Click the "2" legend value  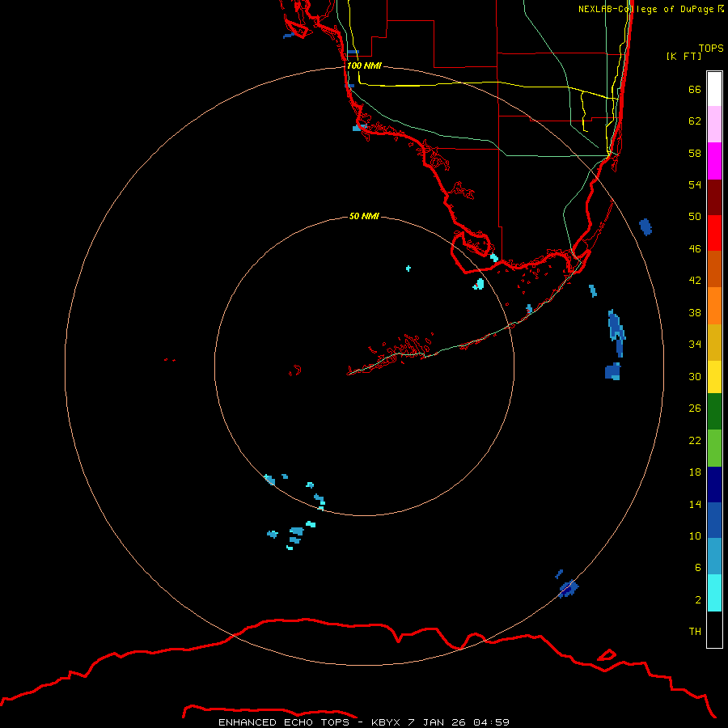coord(697,600)
